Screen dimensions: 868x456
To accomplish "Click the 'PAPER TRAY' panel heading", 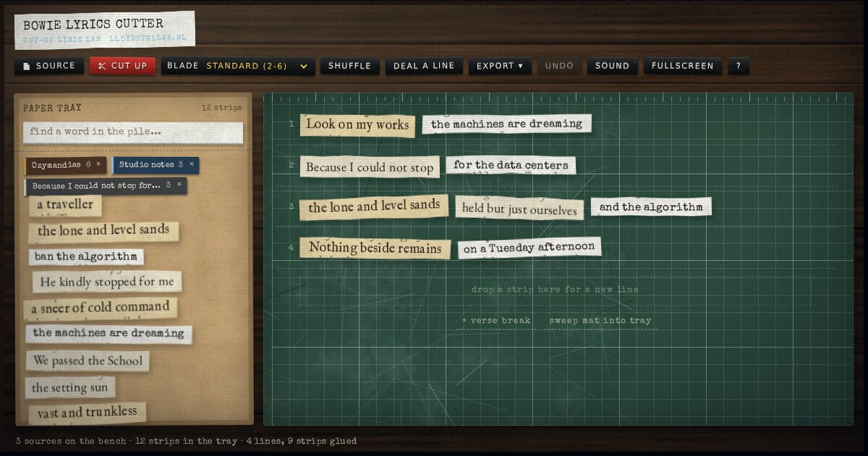I will (x=52, y=108).
